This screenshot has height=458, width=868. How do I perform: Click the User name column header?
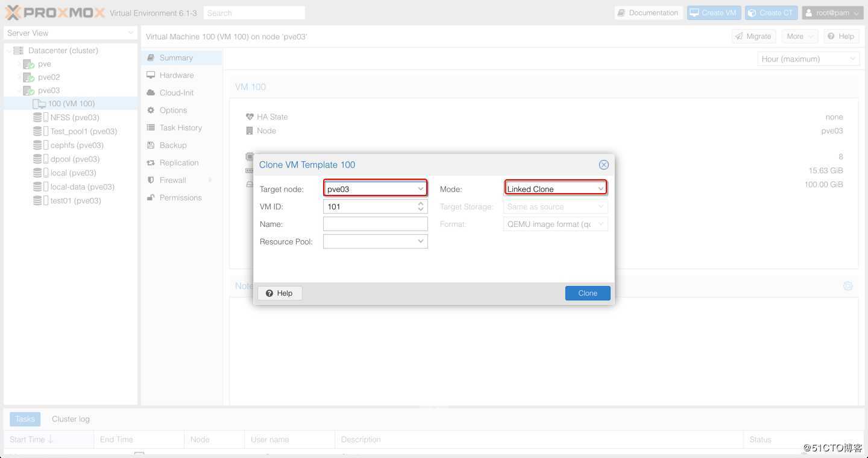coord(289,439)
